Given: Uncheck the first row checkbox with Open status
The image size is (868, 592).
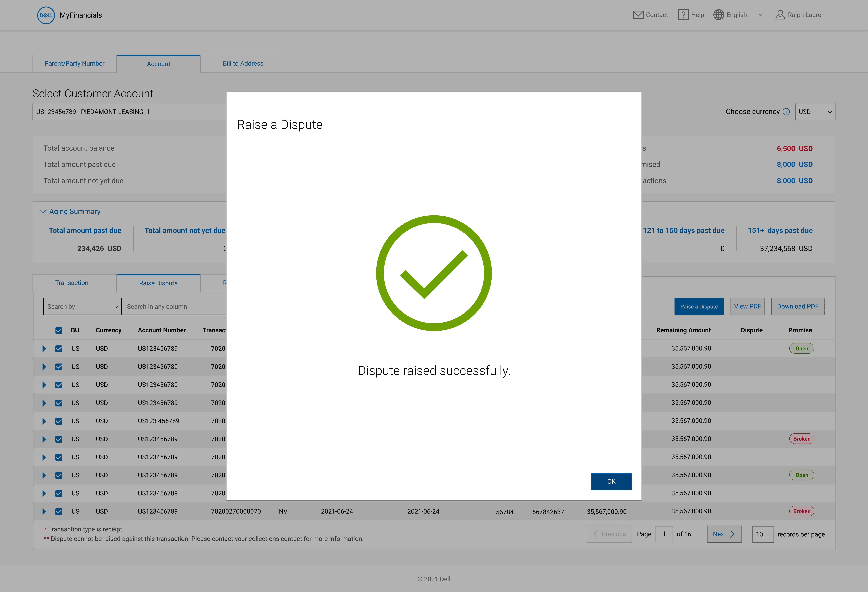Looking at the screenshot, I should click(x=59, y=349).
